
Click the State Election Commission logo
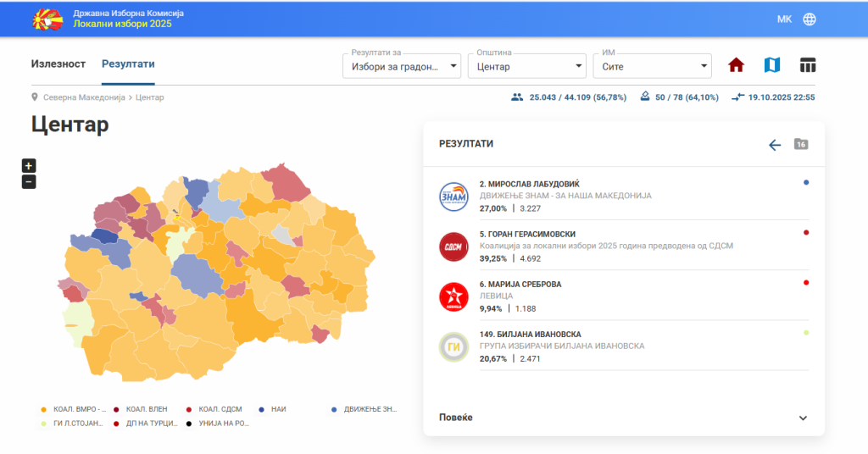point(46,19)
